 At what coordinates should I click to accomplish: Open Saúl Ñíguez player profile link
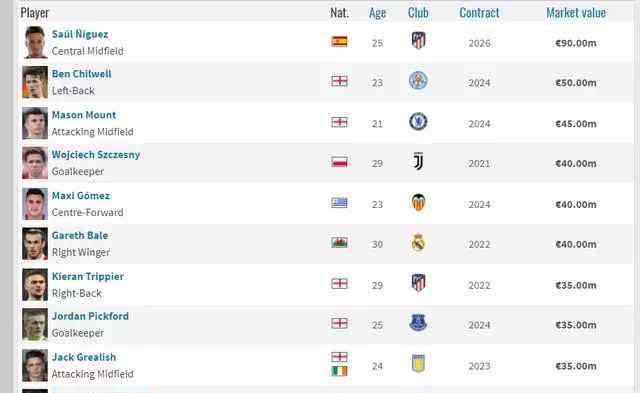(x=80, y=34)
